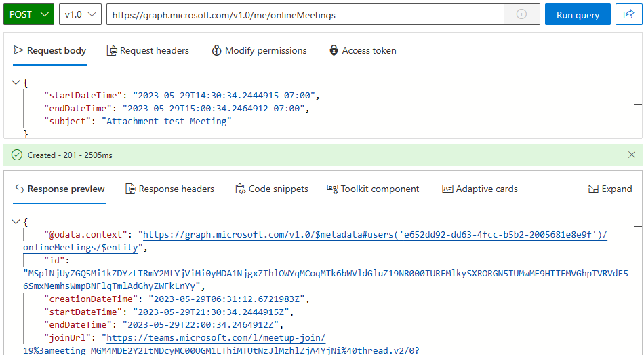Click the green success check icon
Viewport: 644px width, 355px height.
tap(17, 155)
